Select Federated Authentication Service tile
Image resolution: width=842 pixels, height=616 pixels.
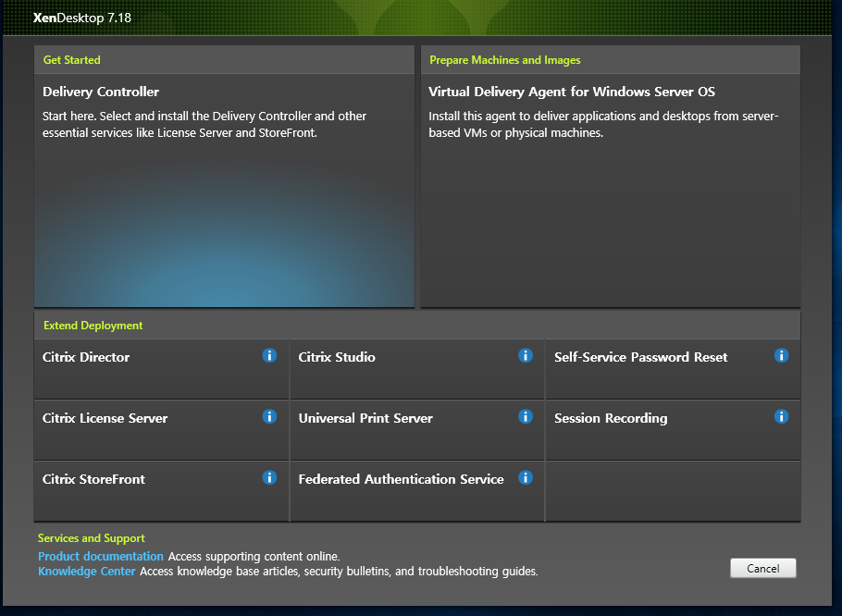[x=417, y=491]
